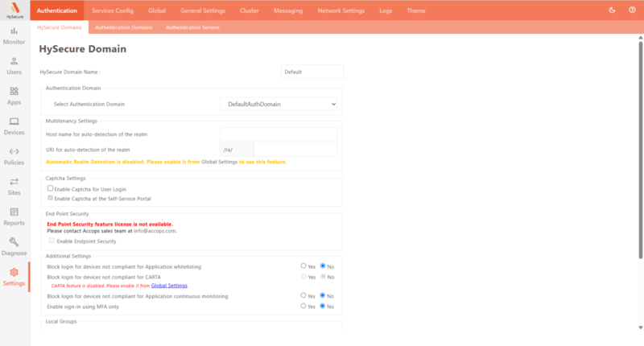Click End Point Security license warning text
644x346 pixels.
coord(109,224)
